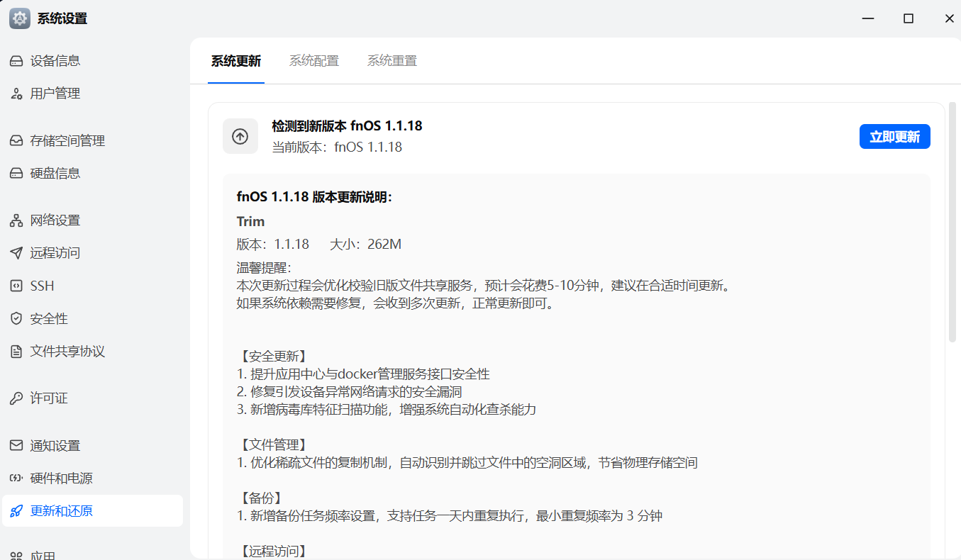
Task: Click the 硬盘信息 disk icon
Action: point(16,173)
